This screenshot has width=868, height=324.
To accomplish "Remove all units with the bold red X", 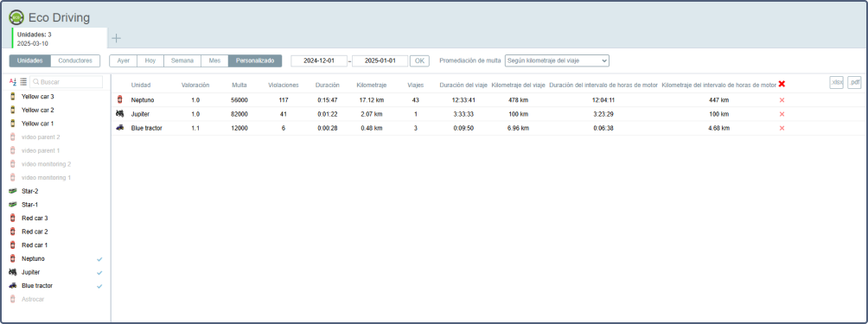I will [x=782, y=84].
